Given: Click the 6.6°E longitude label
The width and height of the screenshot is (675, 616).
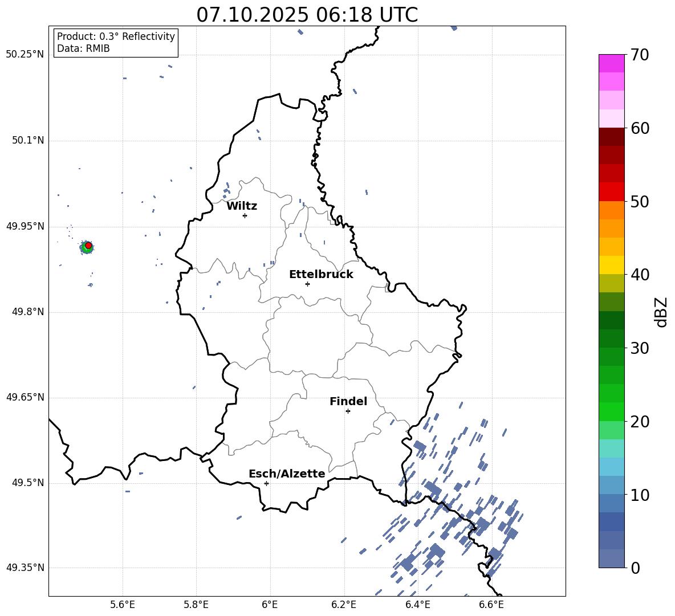Looking at the screenshot, I should 491,605.
